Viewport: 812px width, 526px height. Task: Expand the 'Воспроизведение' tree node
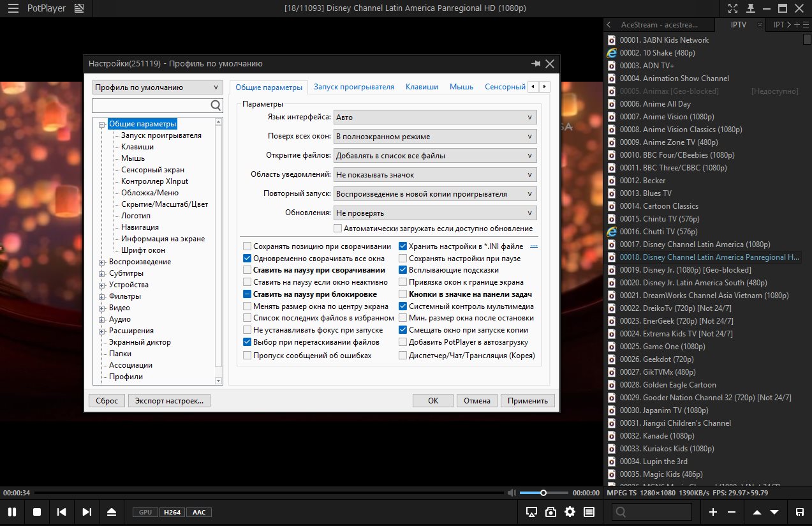(x=101, y=262)
